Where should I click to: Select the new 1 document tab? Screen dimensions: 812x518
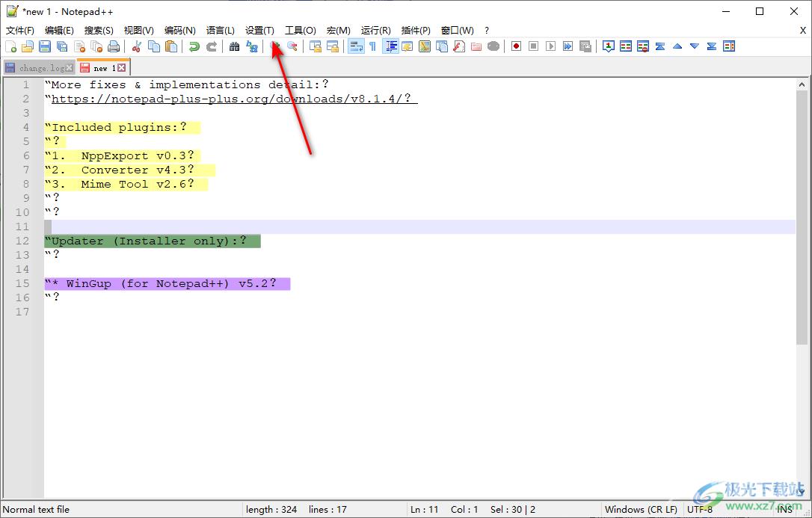click(102, 68)
